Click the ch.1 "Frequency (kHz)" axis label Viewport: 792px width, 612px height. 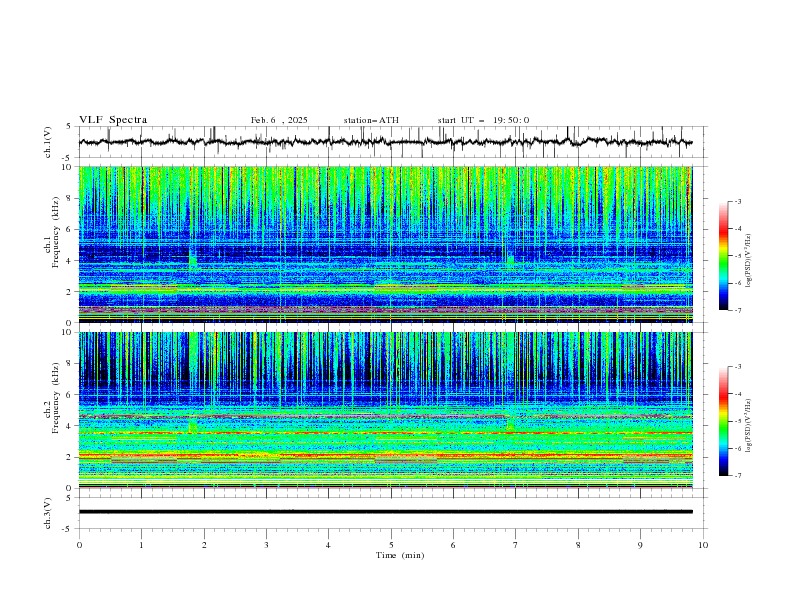point(56,230)
